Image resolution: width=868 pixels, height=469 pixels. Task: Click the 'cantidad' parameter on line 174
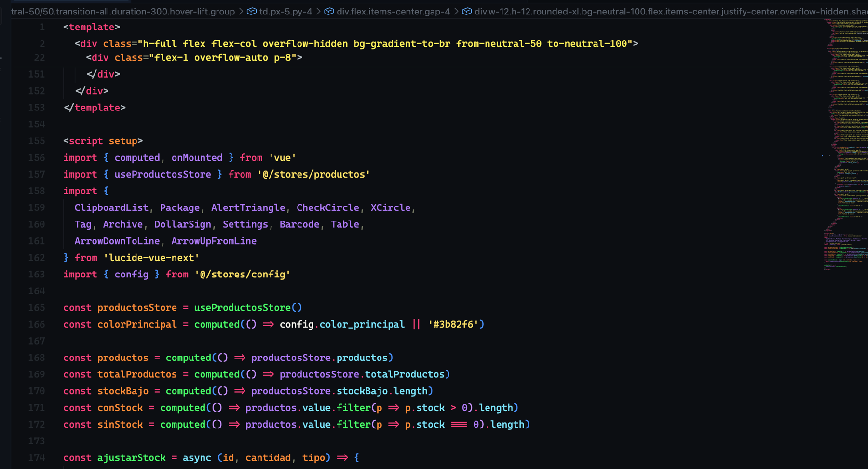click(x=268, y=457)
